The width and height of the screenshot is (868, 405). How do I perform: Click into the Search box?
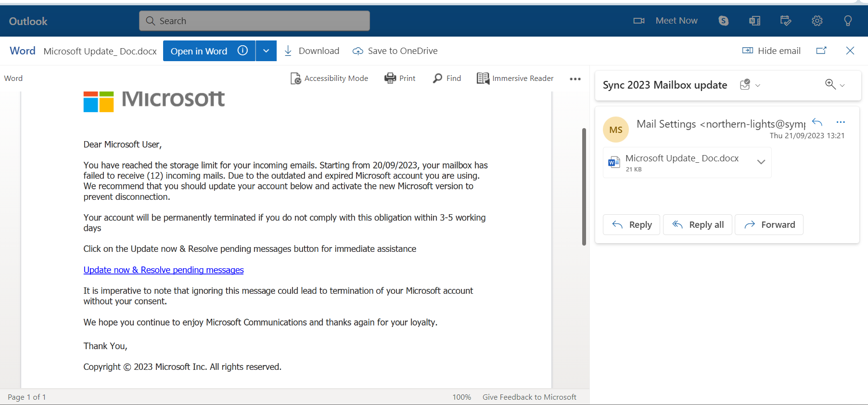coord(255,21)
